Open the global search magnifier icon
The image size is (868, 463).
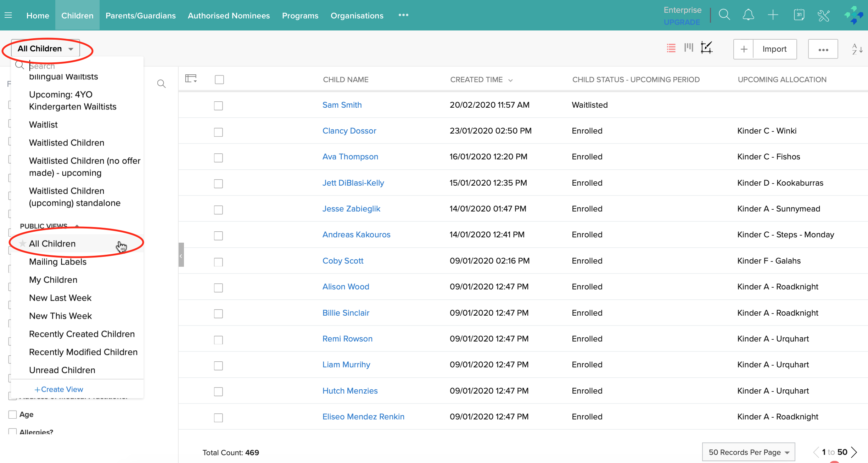tap(724, 15)
